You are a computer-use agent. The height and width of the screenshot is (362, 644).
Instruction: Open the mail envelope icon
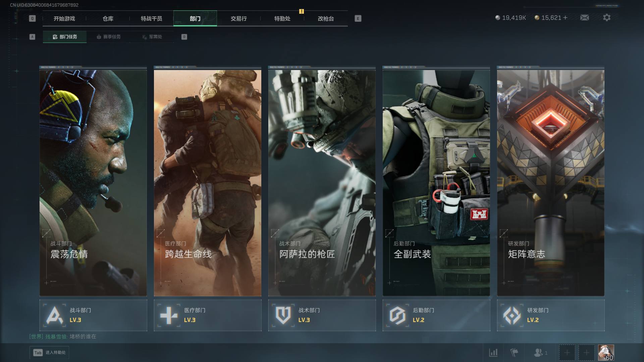click(584, 18)
